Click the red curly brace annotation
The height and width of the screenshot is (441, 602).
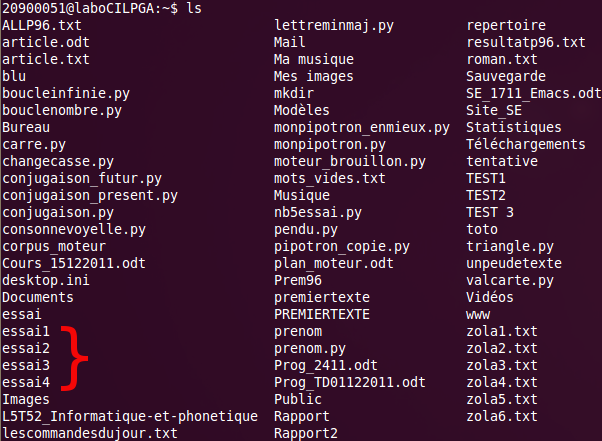click(x=74, y=358)
